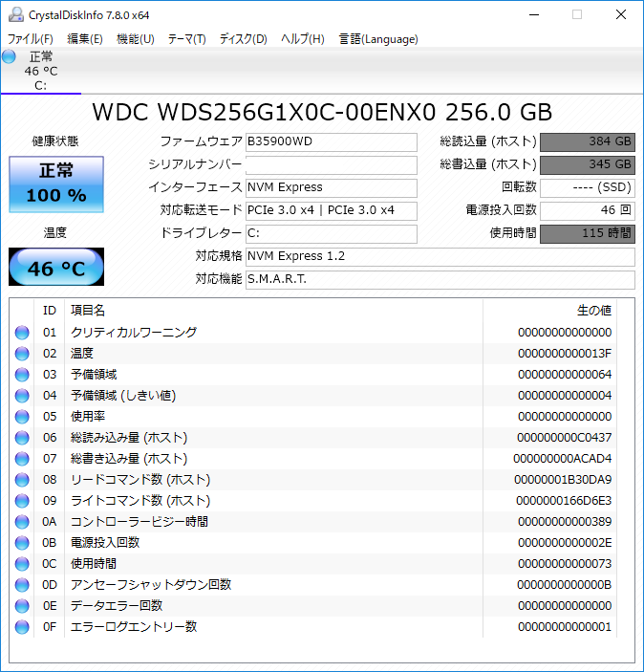
Task: Click status orb for 総読み込み量 (ホスト) row
Action: coord(22,438)
